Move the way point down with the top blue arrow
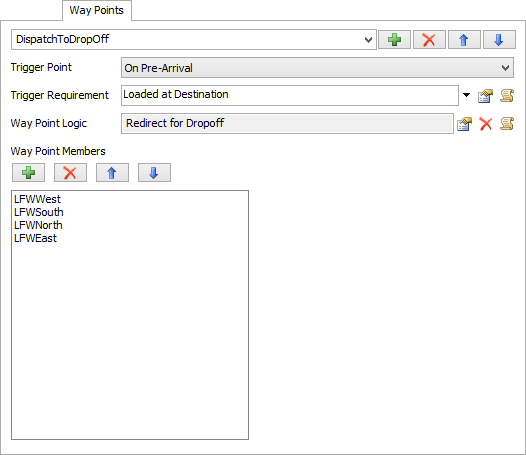Image resolution: width=526 pixels, height=455 pixels. pyautogui.click(x=499, y=40)
